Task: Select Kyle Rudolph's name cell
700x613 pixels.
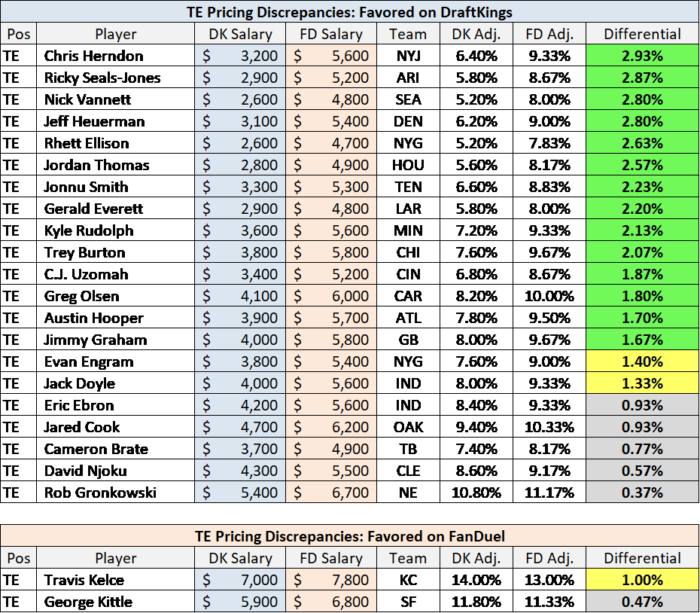Action: coord(116,230)
